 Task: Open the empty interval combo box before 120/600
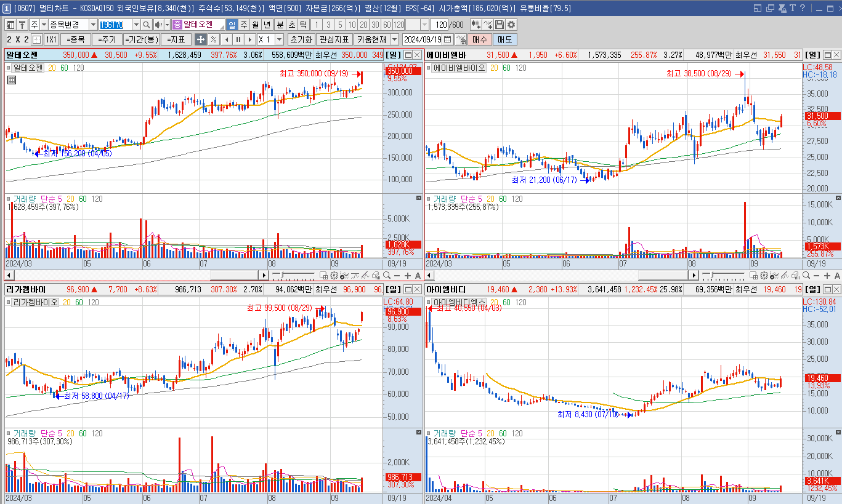click(417, 25)
